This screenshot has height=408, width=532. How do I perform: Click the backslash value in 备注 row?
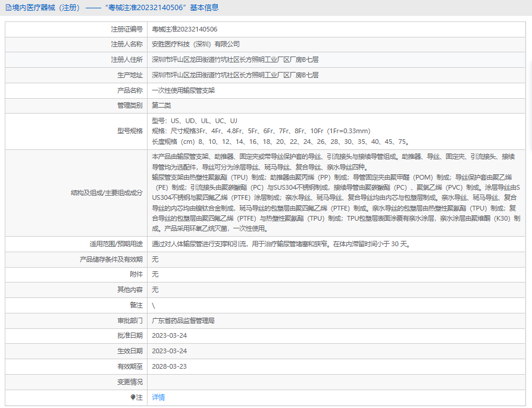tap(154, 306)
